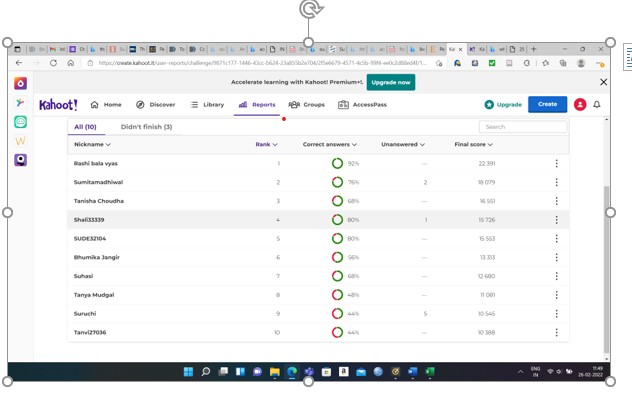632x406 pixels.
Task: Sort by Final score column
Action: click(473, 144)
